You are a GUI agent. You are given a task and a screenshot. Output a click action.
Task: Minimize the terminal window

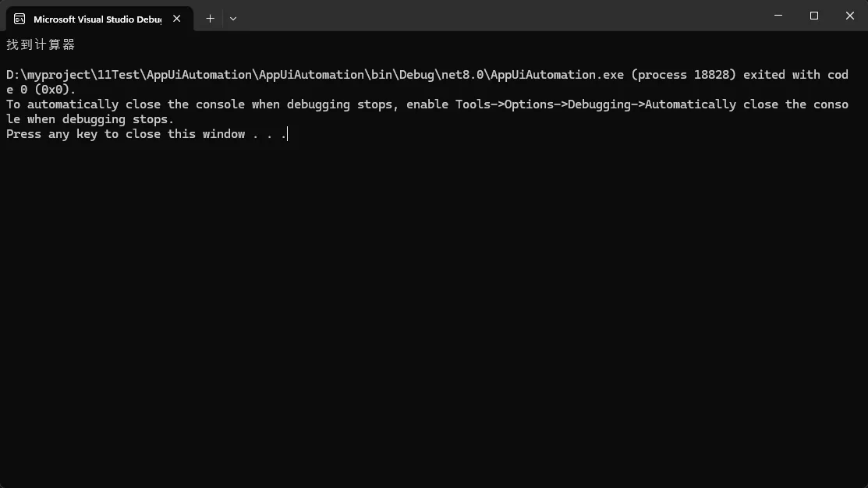tap(778, 16)
